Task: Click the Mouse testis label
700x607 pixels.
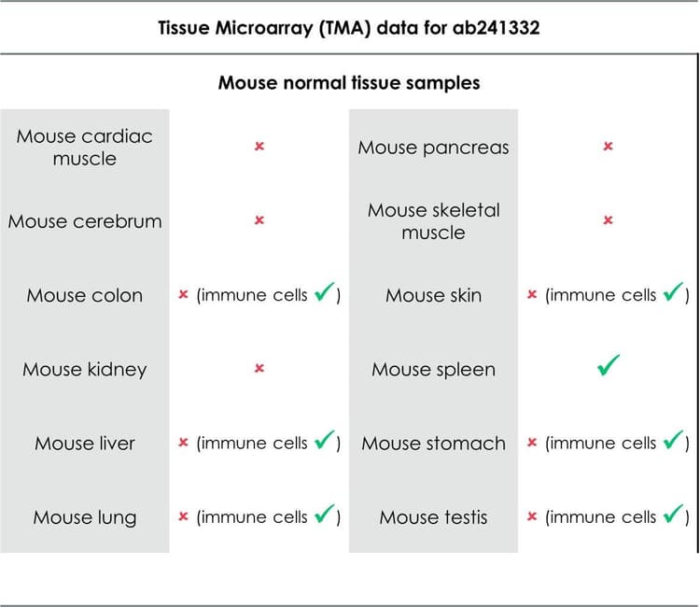Action: (x=433, y=516)
